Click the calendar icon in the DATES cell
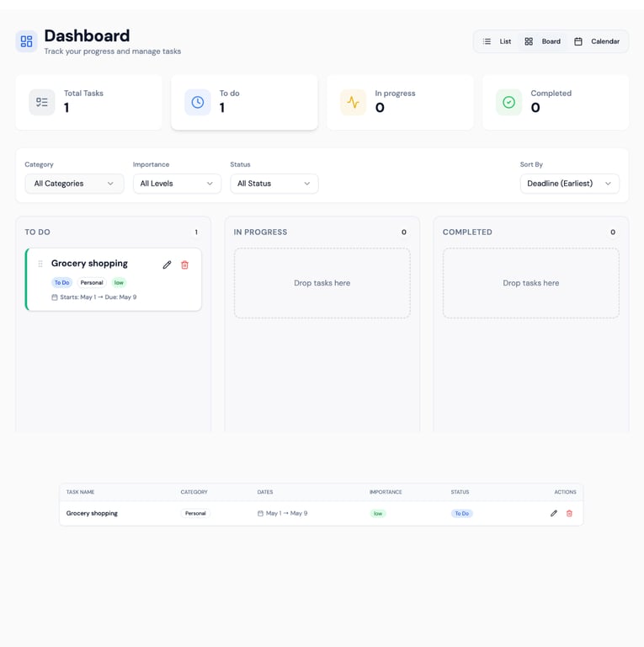This screenshot has width=644, height=647. point(260,513)
